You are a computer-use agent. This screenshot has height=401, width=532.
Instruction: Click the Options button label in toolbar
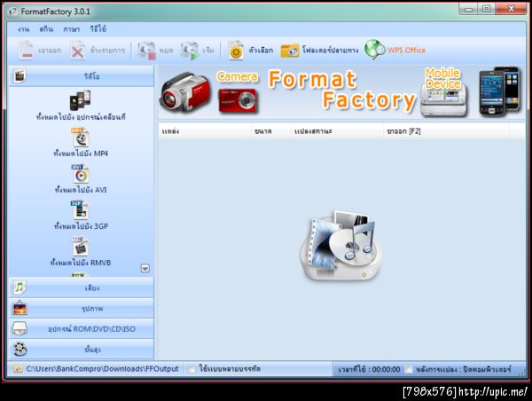[261, 51]
